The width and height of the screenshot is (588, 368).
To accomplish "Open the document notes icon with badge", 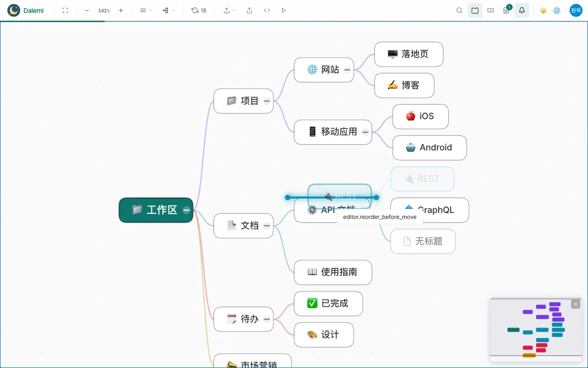I will (x=507, y=10).
